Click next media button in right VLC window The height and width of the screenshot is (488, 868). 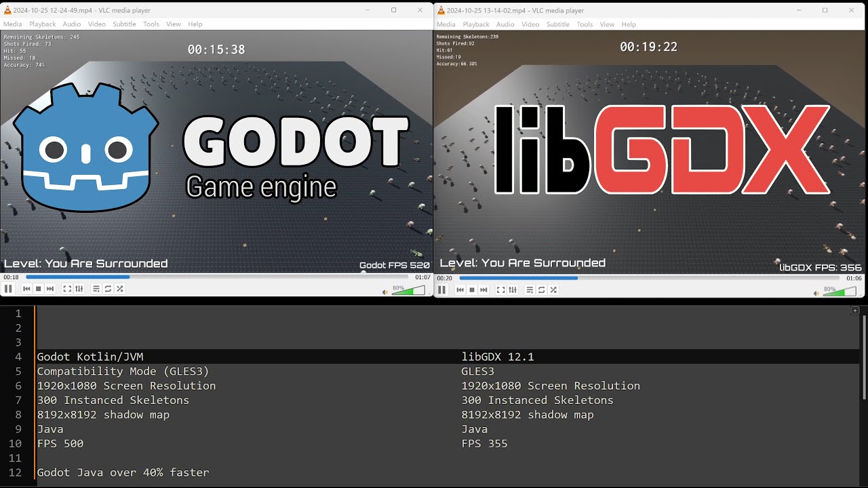point(484,289)
